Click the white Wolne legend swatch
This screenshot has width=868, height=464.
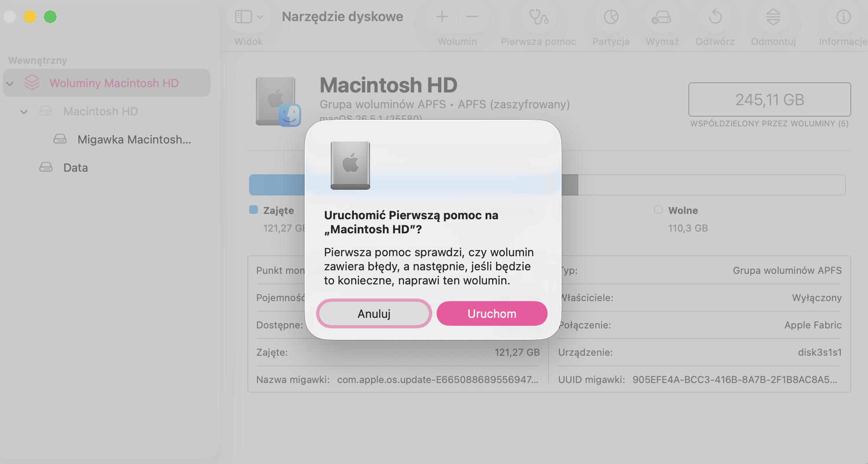click(x=658, y=210)
